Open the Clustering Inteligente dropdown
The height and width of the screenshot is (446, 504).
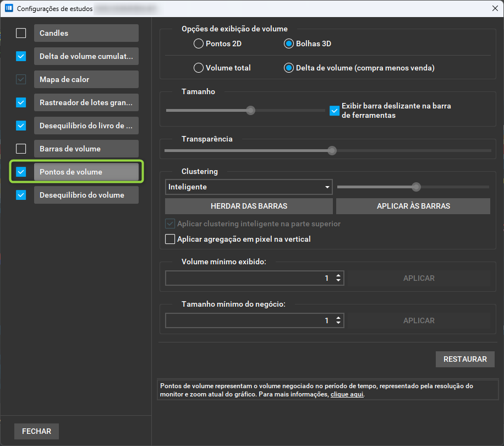click(249, 187)
